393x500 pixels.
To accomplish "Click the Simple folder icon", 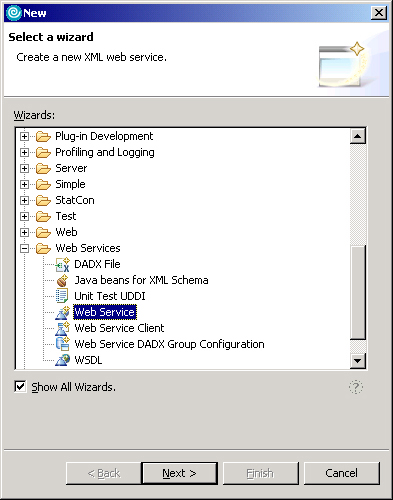I will point(43,184).
